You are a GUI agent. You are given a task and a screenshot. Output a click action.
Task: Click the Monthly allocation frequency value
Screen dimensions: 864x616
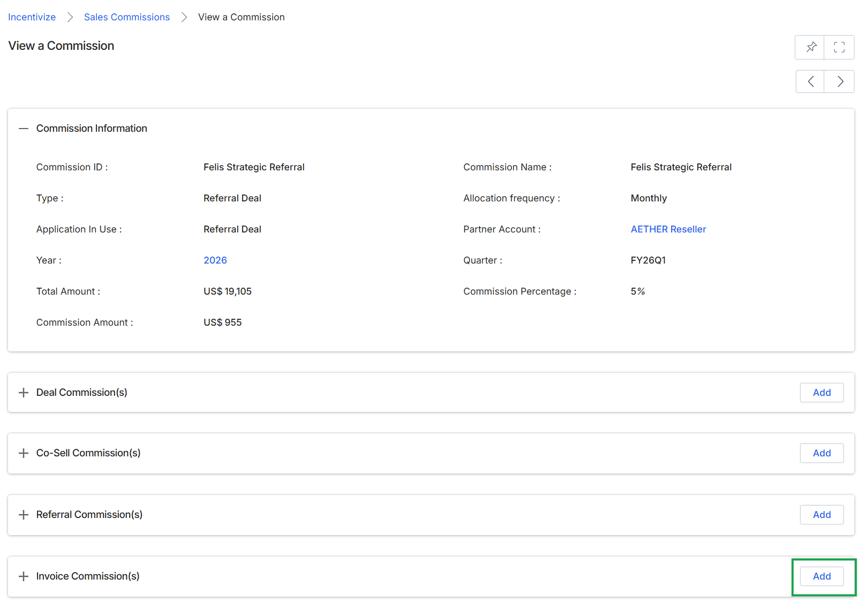[x=649, y=198]
